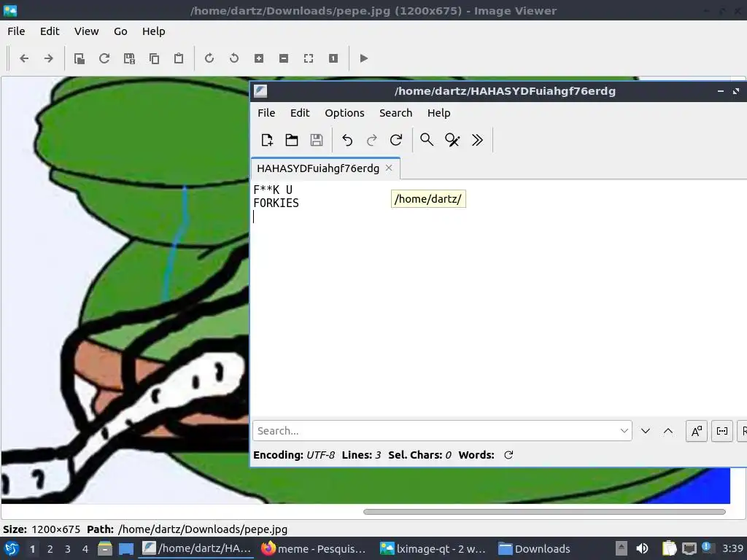
Task: Click Open File icon in Image Viewer toolbar
Action: point(80,58)
